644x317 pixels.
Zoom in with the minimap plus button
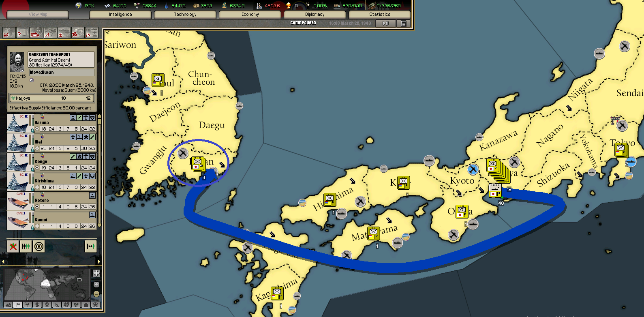coord(96,285)
